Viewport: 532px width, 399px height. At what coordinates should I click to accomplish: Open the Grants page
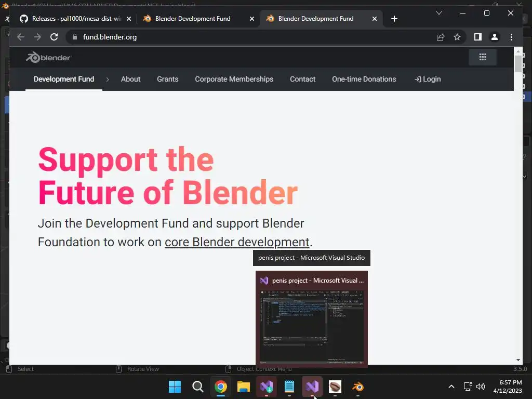point(168,79)
